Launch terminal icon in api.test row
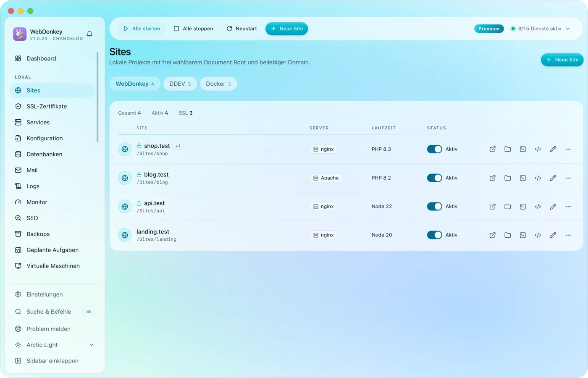The image size is (588, 378). [x=523, y=207]
